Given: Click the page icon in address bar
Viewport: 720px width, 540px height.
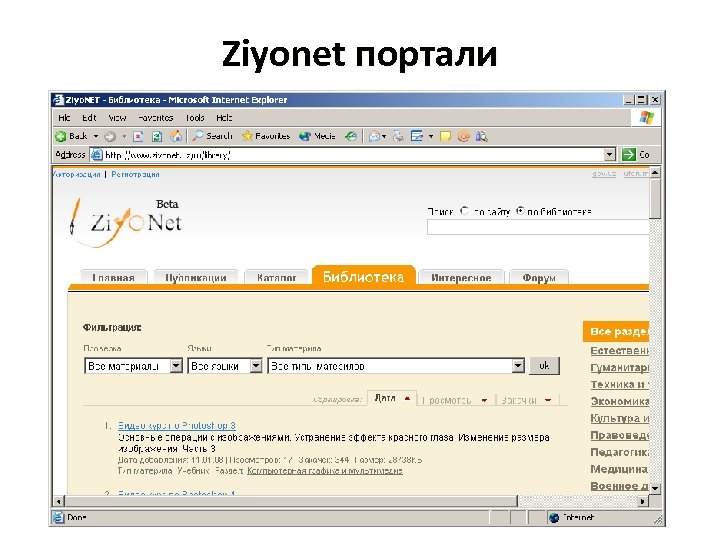Looking at the screenshot, I should coord(96,155).
